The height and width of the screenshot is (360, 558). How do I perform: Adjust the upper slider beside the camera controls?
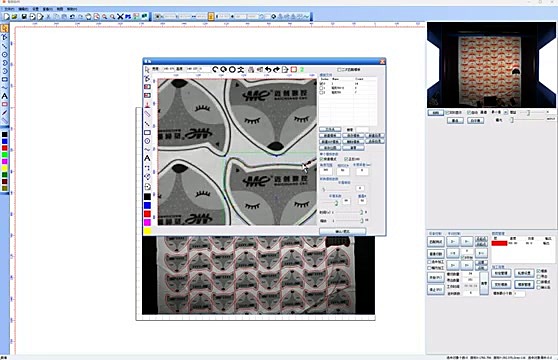pos(529,112)
